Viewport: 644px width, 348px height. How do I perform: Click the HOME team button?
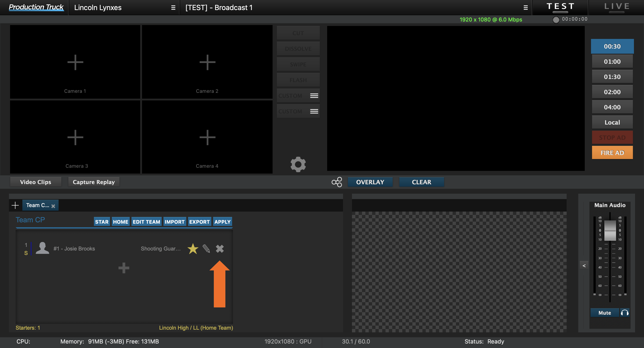pos(121,222)
